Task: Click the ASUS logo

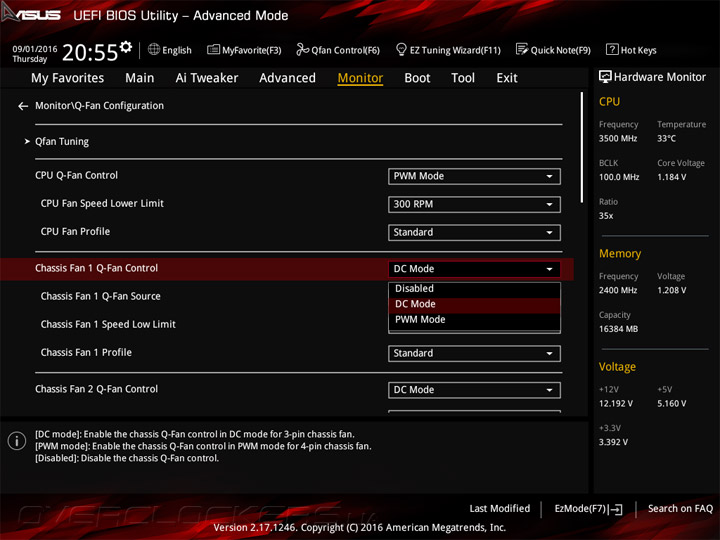Action: (30, 14)
